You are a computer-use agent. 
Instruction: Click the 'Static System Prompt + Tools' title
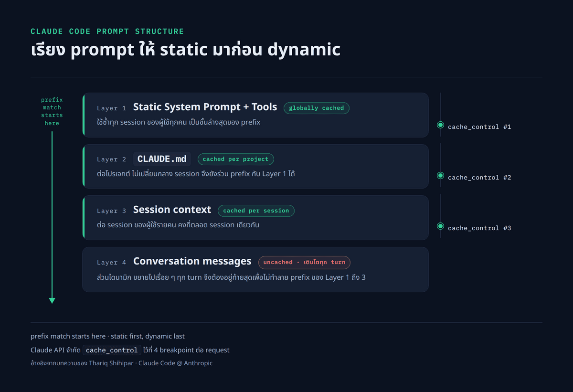205,107
